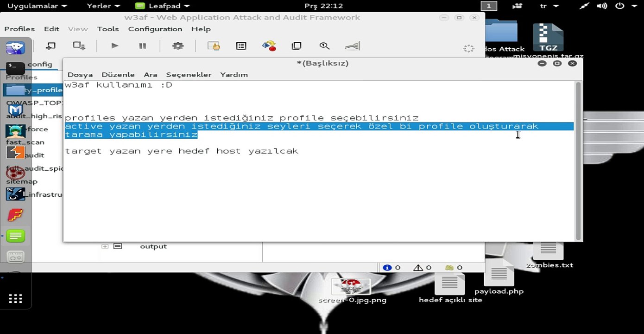Show all applications grid in the dock
Viewport: 644px width, 334px height.
coord(15,299)
